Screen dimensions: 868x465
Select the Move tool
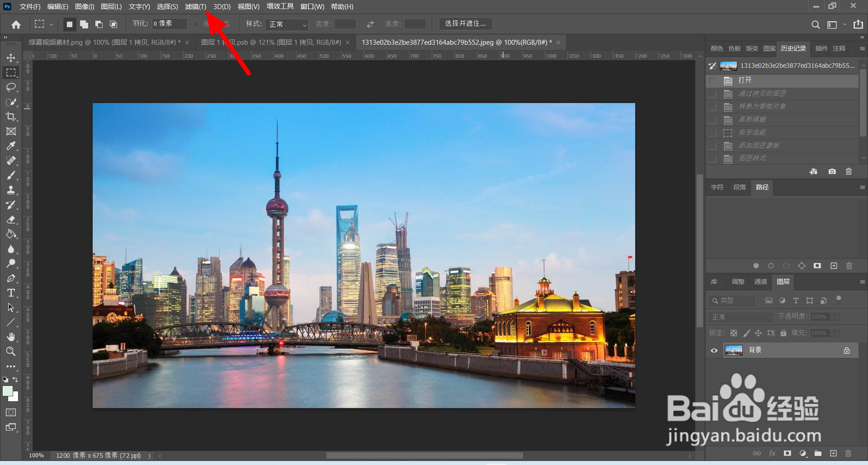(x=11, y=58)
